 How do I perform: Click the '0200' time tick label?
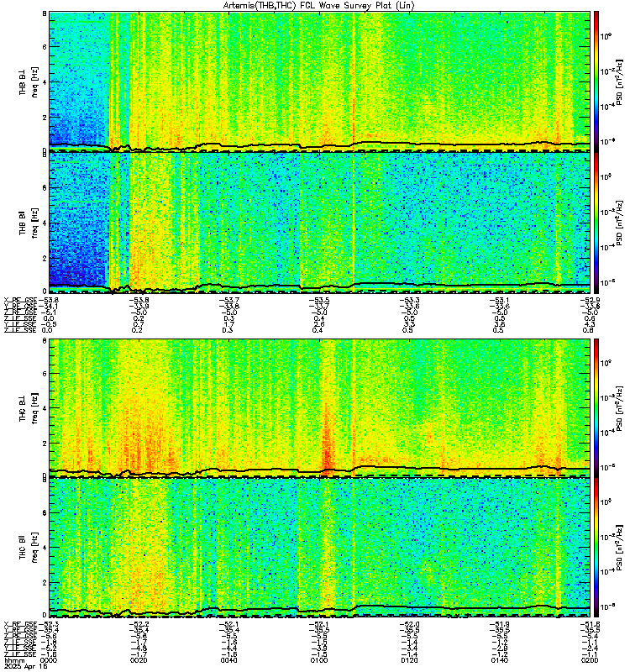point(590,660)
